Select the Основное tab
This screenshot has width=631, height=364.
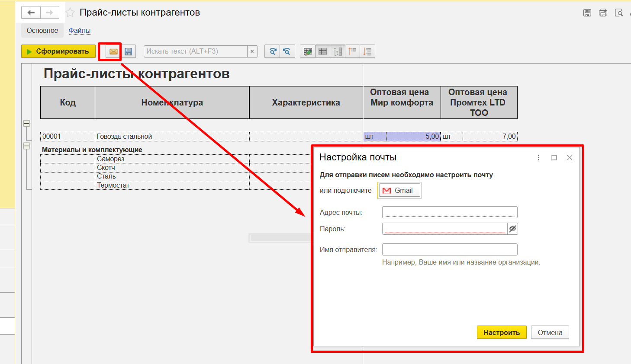tap(42, 31)
